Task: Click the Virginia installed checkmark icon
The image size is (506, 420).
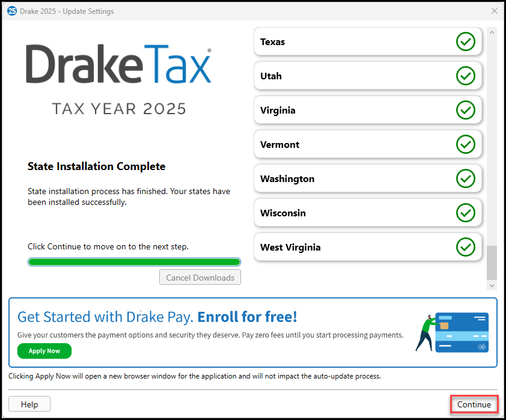Action: [465, 111]
